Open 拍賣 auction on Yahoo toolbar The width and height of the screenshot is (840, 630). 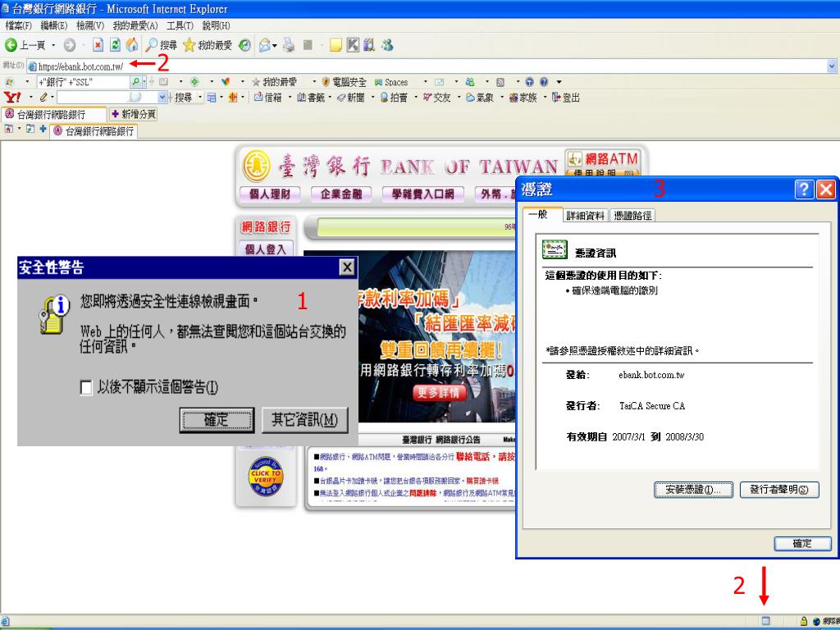(x=394, y=98)
